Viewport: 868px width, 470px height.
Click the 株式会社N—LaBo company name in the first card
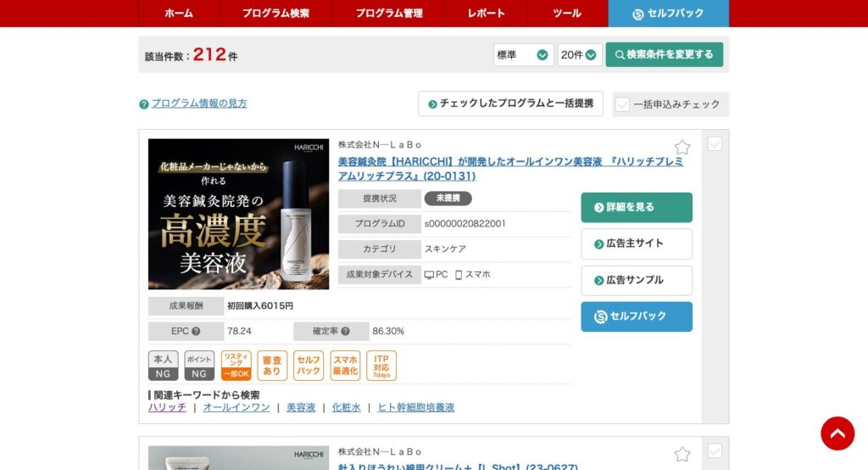tap(380, 145)
